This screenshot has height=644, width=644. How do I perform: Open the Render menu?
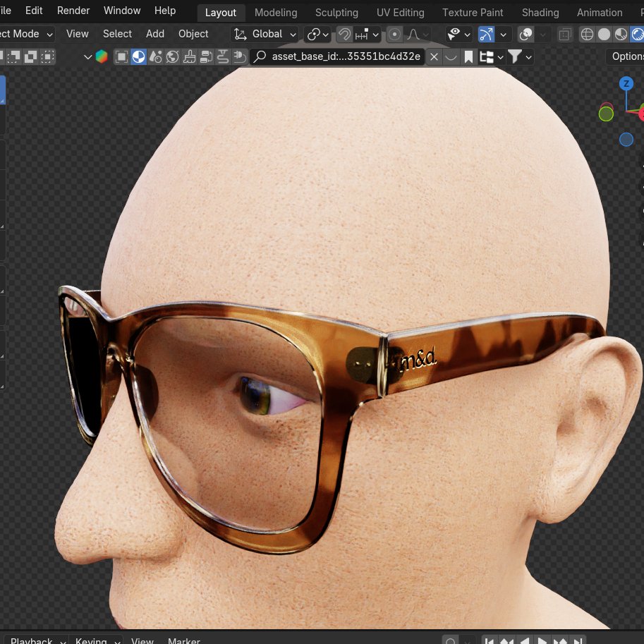click(73, 11)
